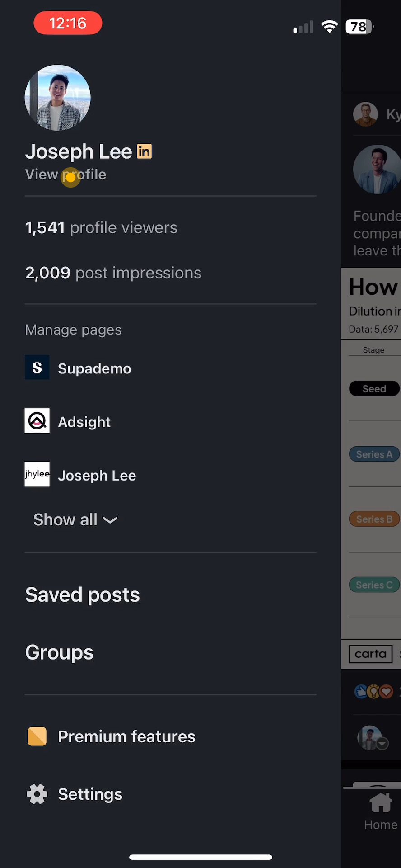
Task: View the 1,541 profile viewers
Action: coord(101,228)
